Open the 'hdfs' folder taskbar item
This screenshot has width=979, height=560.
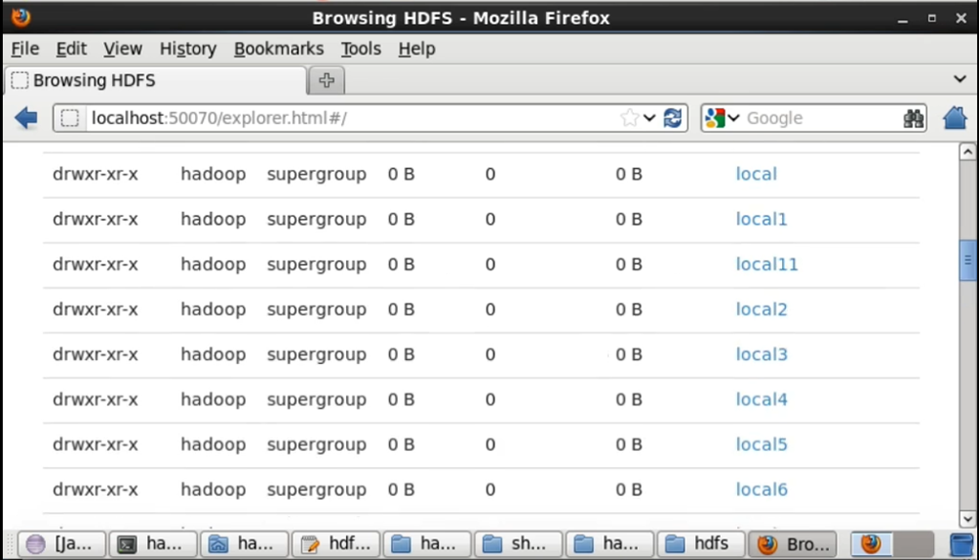pos(701,545)
